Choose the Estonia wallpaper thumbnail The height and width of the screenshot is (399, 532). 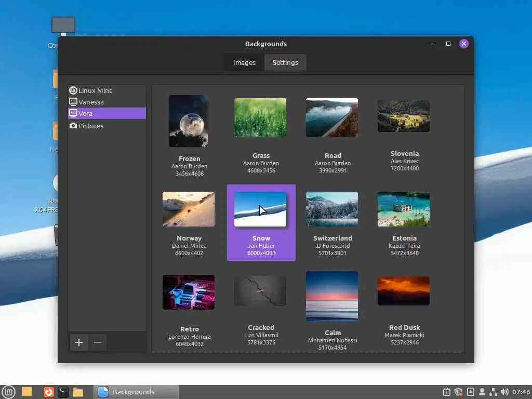(403, 209)
